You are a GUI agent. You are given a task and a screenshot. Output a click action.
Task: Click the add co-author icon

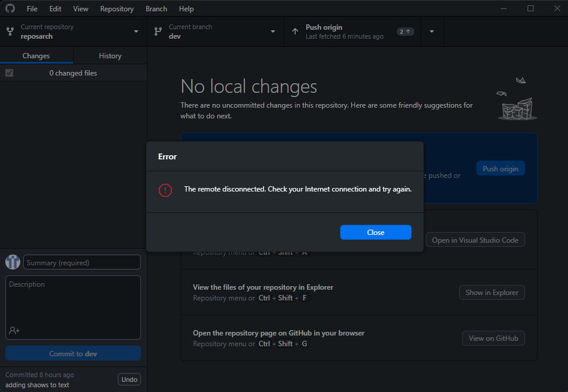[12, 331]
